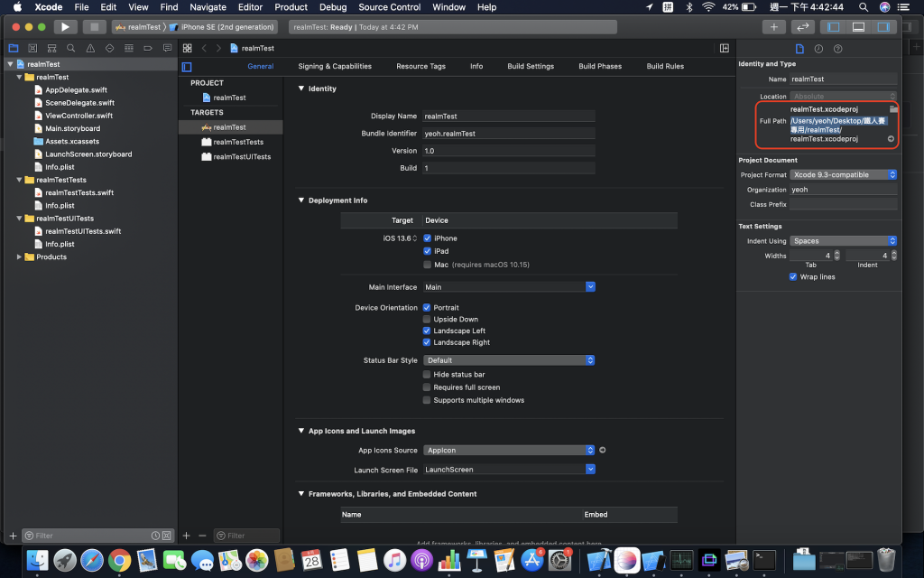
Task: Show the History inspector
Action: 818,49
